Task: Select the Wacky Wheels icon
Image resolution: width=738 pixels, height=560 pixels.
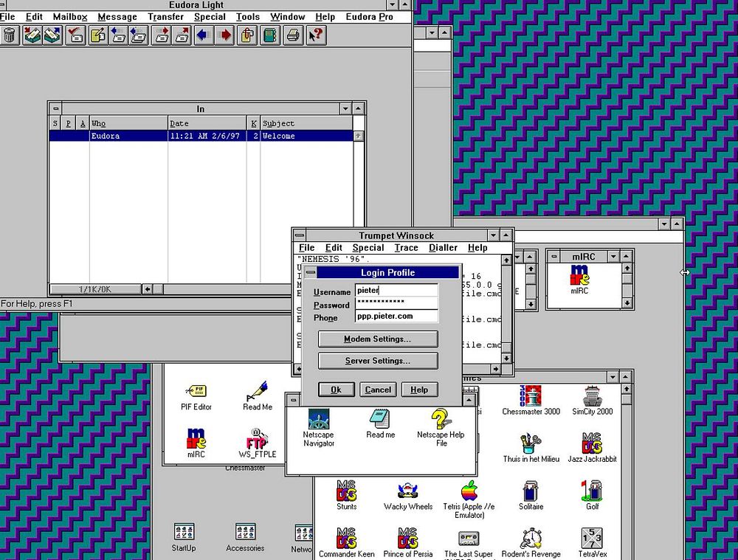Action: (408, 496)
